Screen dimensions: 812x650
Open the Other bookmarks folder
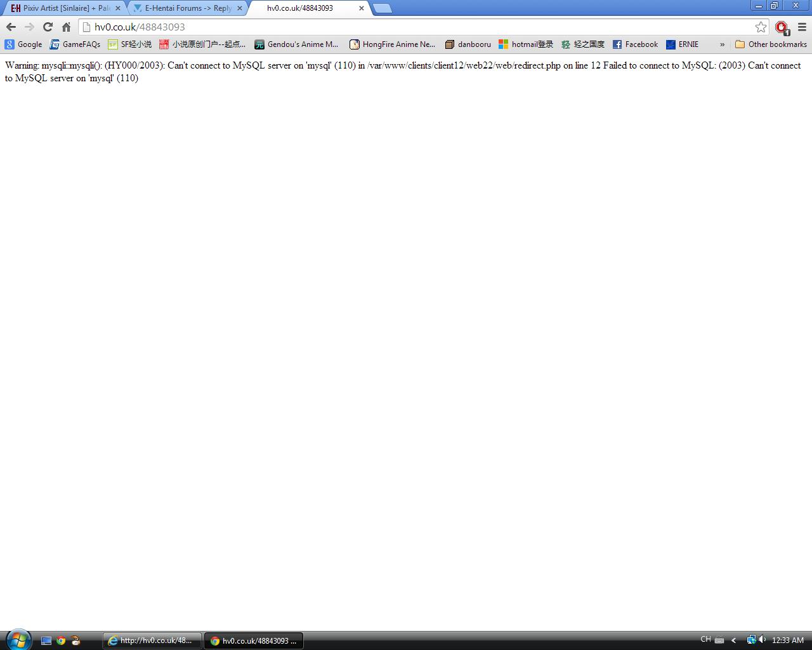771,44
